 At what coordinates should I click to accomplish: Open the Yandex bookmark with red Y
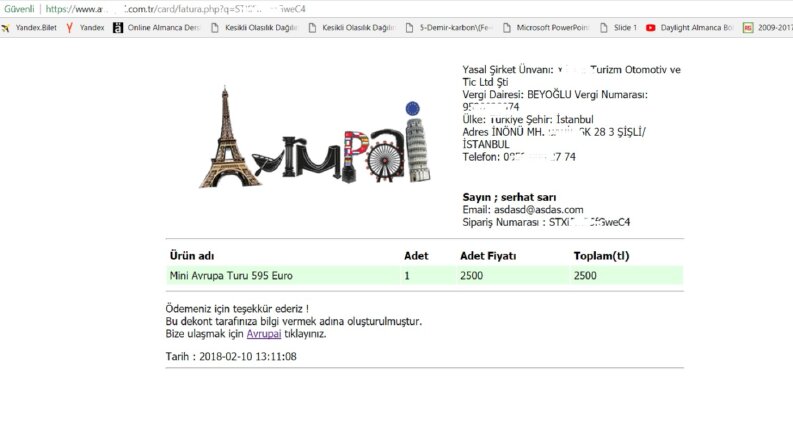pyautogui.click(x=85, y=28)
